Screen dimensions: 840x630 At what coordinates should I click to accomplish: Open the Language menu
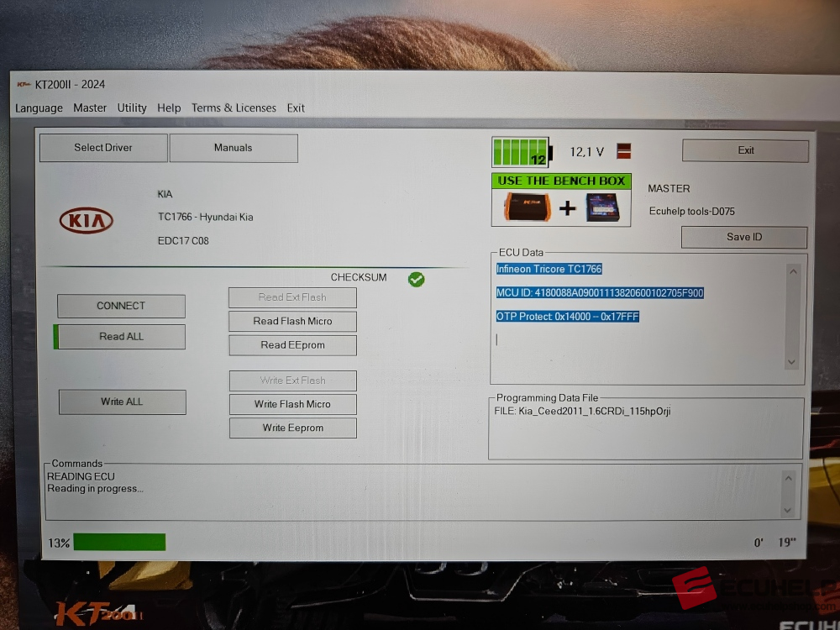(39, 108)
